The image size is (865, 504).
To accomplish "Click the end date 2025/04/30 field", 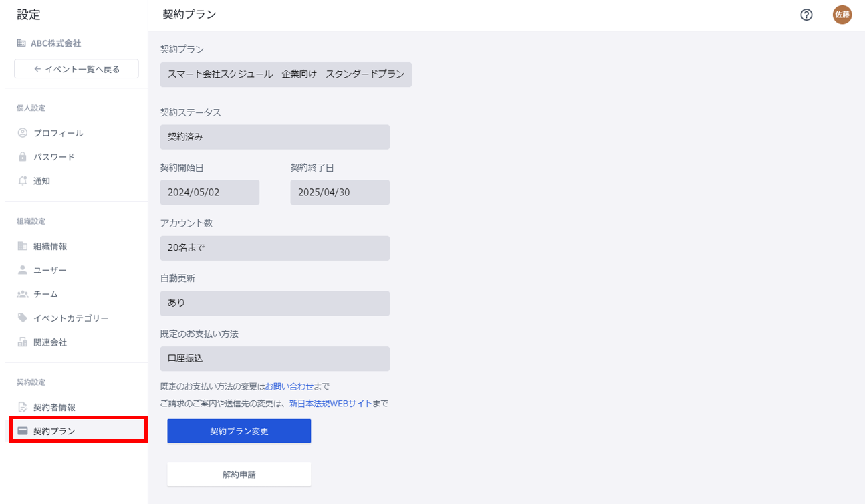I will [x=340, y=193].
